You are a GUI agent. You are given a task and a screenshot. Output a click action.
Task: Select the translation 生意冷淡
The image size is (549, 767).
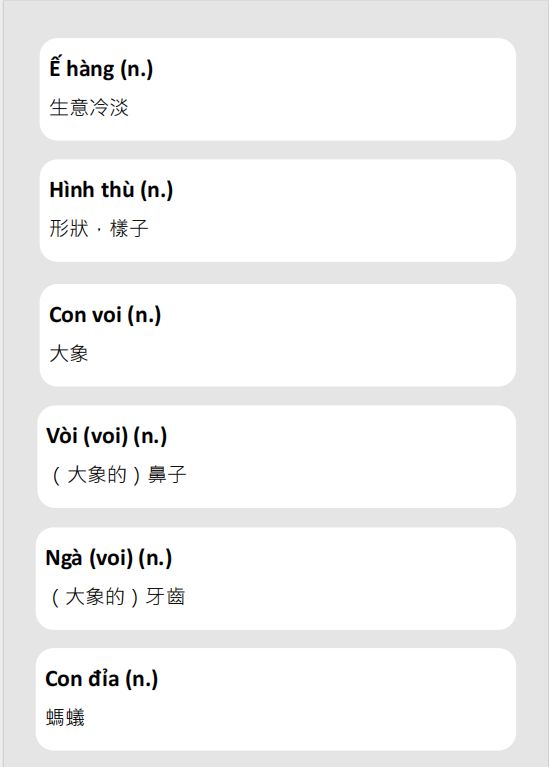tap(89, 108)
